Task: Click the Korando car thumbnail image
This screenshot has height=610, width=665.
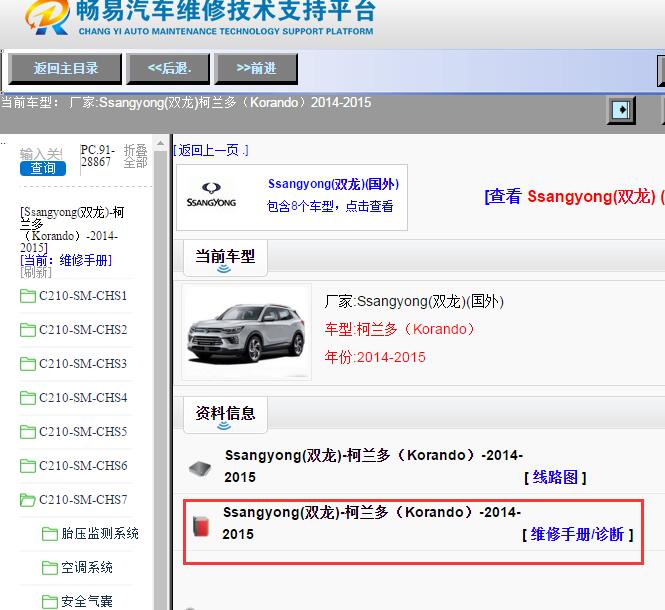Action: [246, 332]
